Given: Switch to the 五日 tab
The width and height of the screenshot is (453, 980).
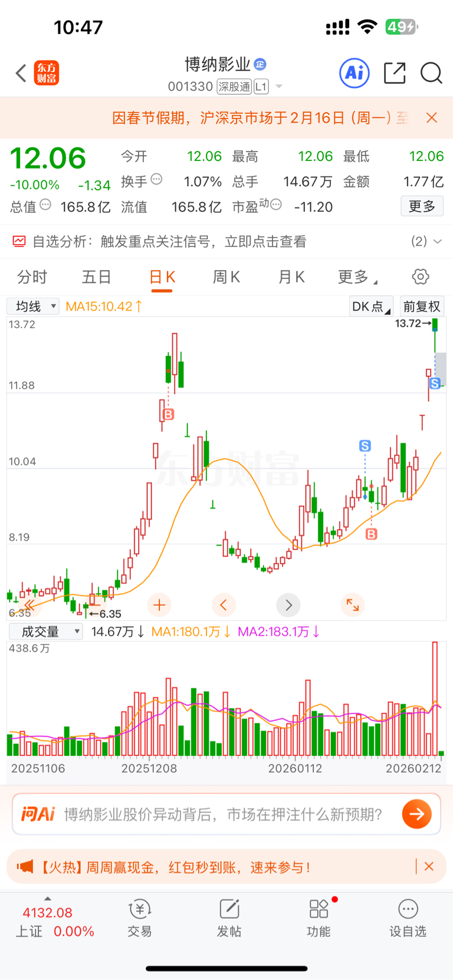Looking at the screenshot, I should (97, 277).
